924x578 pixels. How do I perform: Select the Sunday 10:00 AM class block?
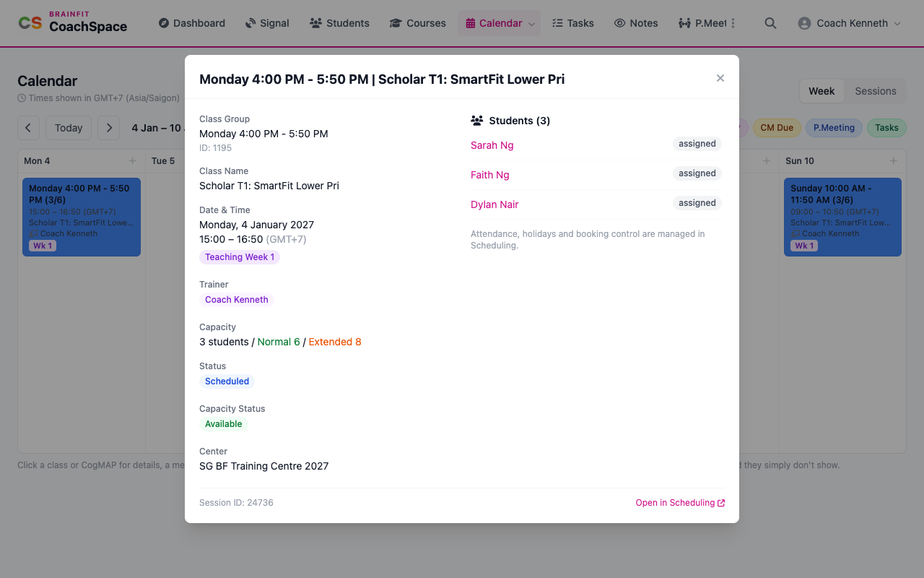[842, 217]
